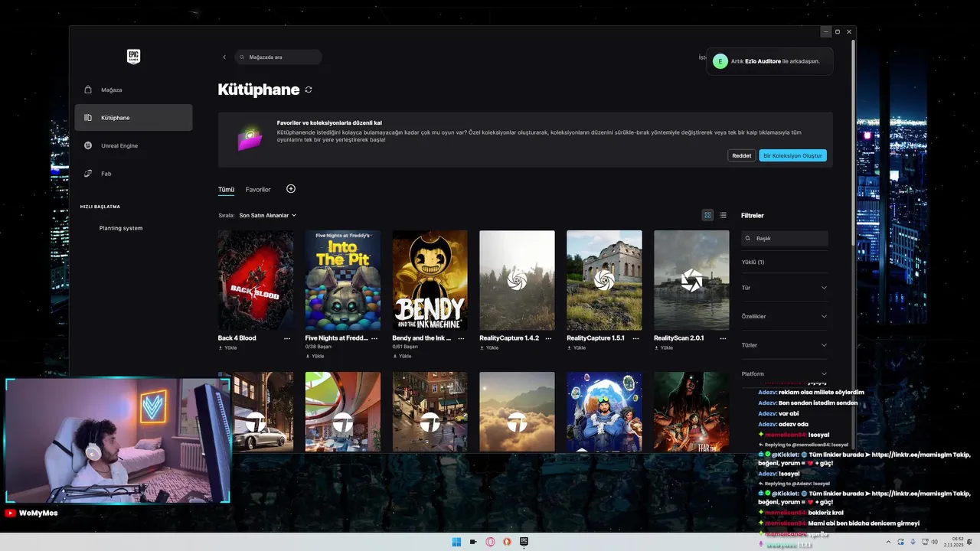Image resolution: width=980 pixels, height=551 pixels.
Task: Click Yükle under RealityScan 2.0.1
Action: [664, 348]
